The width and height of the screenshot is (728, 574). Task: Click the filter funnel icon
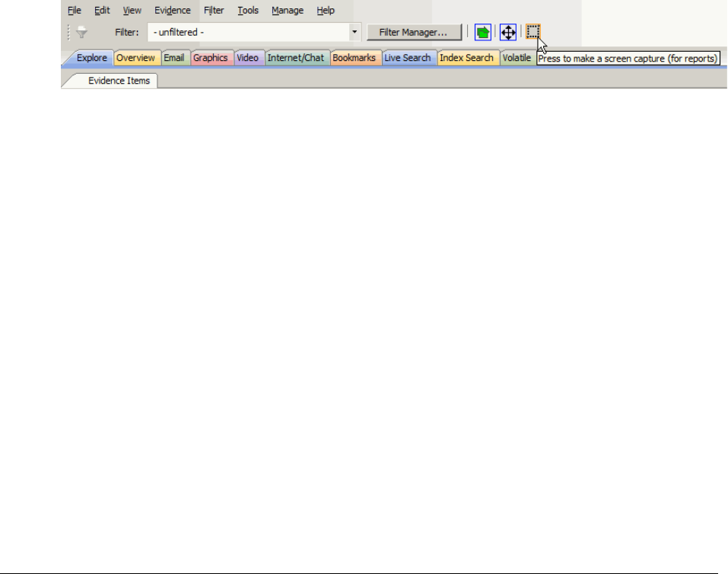(x=81, y=32)
